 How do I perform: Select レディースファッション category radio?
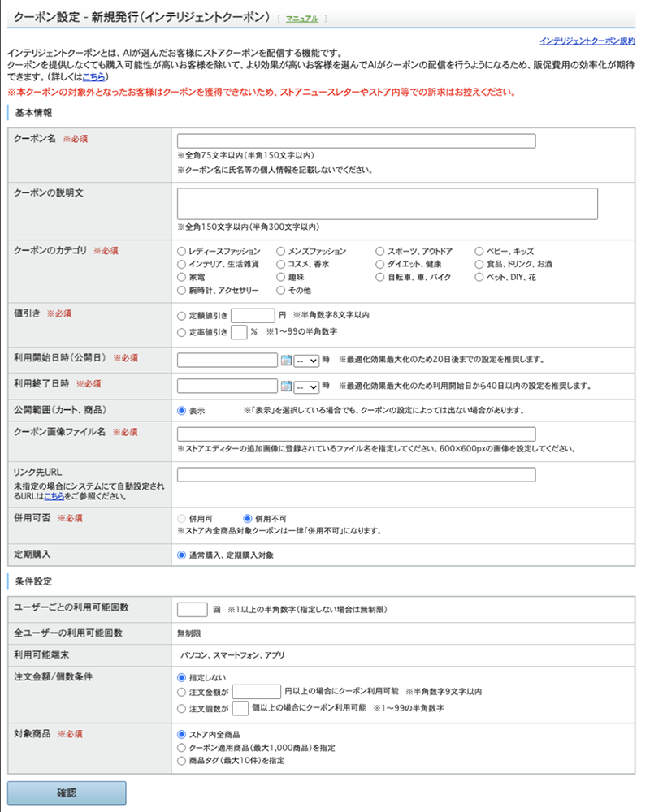click(181, 251)
